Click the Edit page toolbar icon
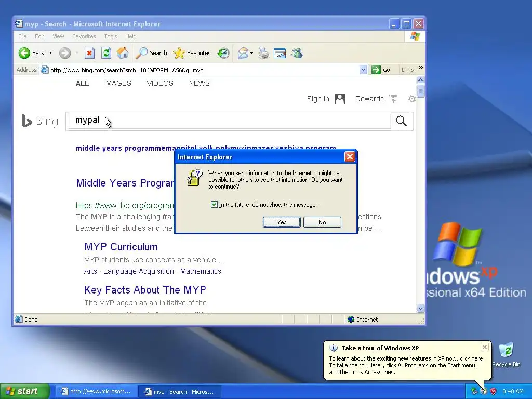Image resolution: width=532 pixels, height=399 pixels. pyautogui.click(x=280, y=54)
